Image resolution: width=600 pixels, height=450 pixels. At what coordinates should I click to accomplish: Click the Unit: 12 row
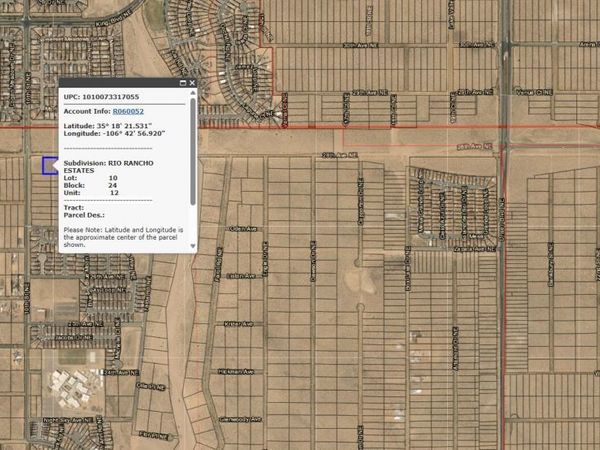[x=91, y=192]
